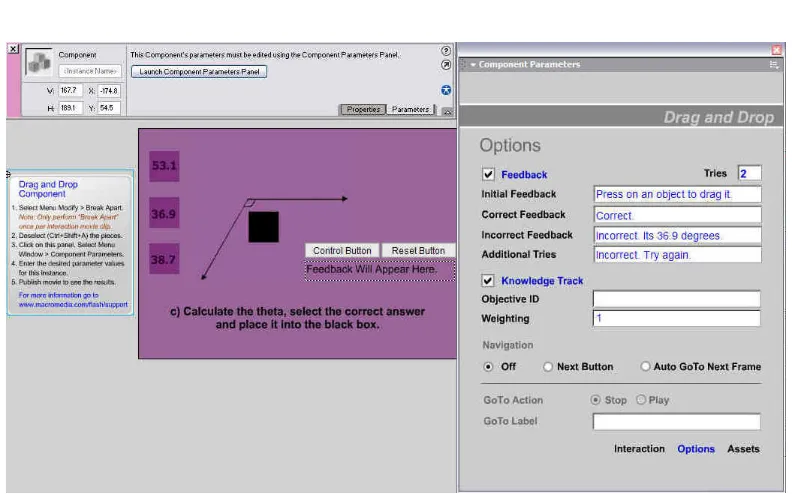
Task: Toggle the Knowledge Track checkbox
Action: click(x=488, y=280)
